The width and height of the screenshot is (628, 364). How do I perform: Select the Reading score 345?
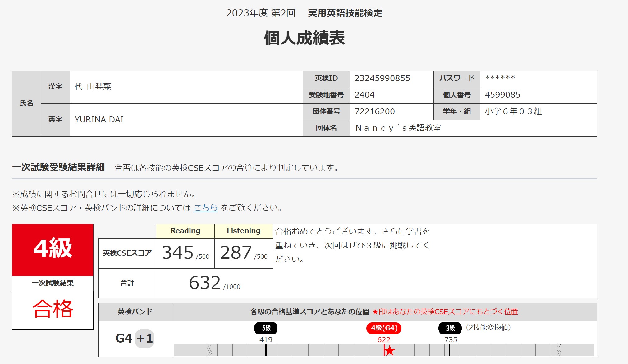[178, 253]
